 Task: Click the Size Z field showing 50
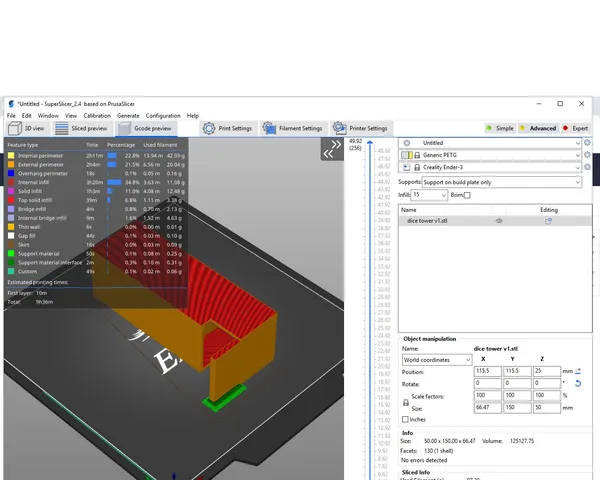(546, 408)
